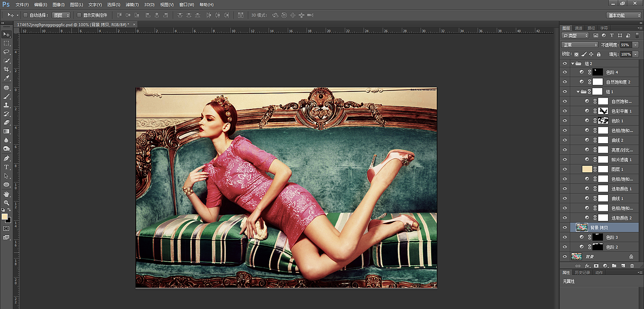644x309 pixels.
Task: Collapse the 组 2 layer group
Action: coord(573,64)
